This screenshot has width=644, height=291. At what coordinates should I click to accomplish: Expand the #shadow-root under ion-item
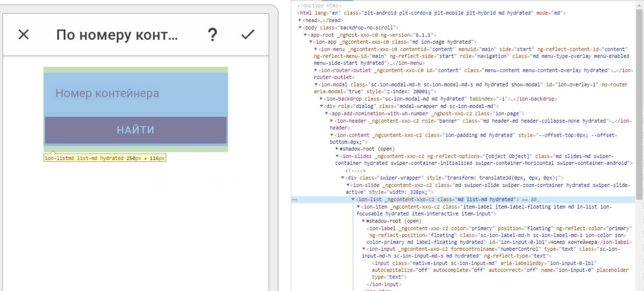(364, 221)
